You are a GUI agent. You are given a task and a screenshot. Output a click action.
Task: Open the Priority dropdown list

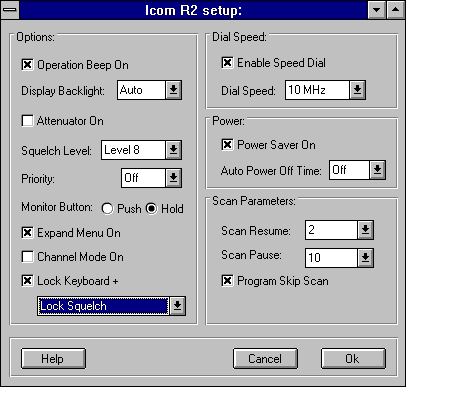click(173, 178)
